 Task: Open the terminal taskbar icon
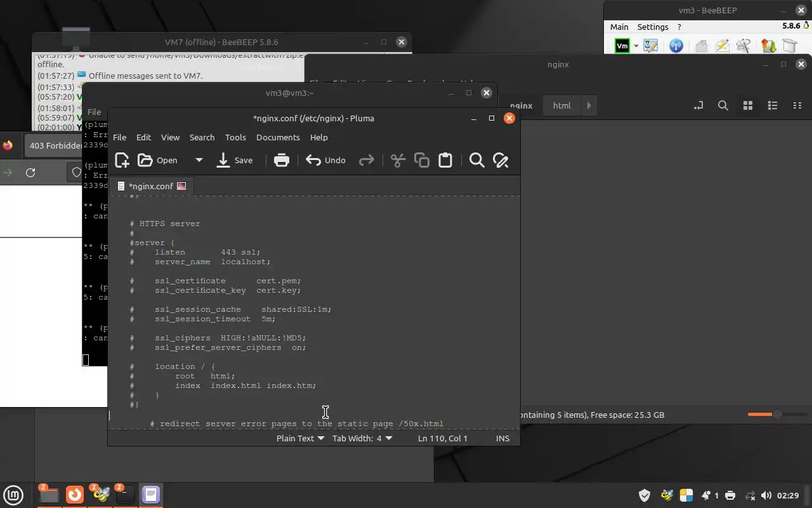[126, 494]
